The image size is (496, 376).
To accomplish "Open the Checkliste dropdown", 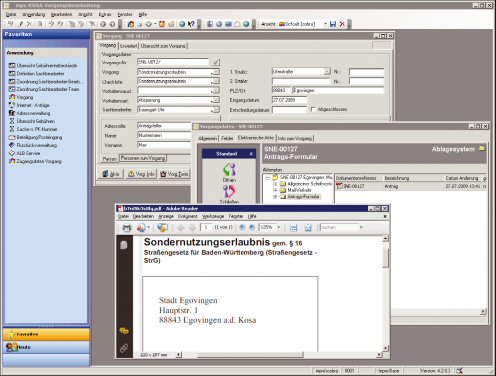I will pyautogui.click(x=216, y=81).
